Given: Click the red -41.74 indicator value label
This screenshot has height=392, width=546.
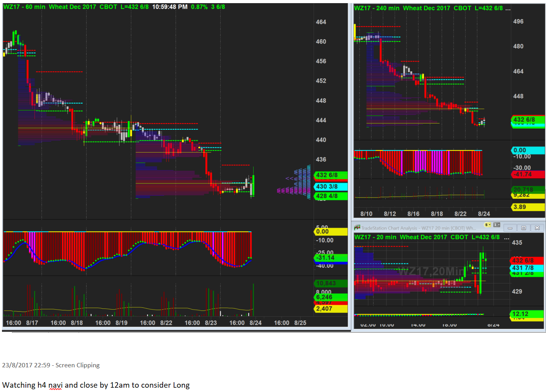Looking at the screenshot, I should click(528, 174).
